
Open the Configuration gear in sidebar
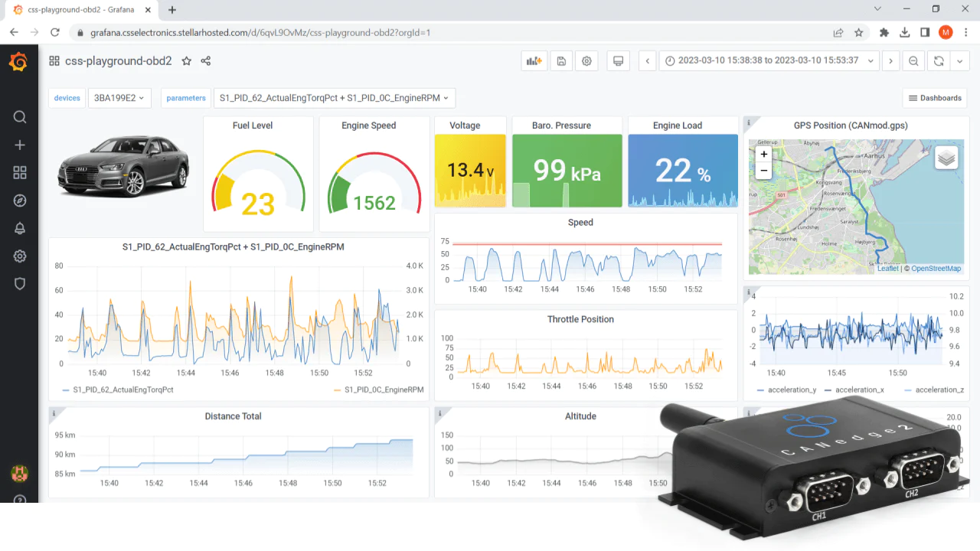tap(20, 256)
